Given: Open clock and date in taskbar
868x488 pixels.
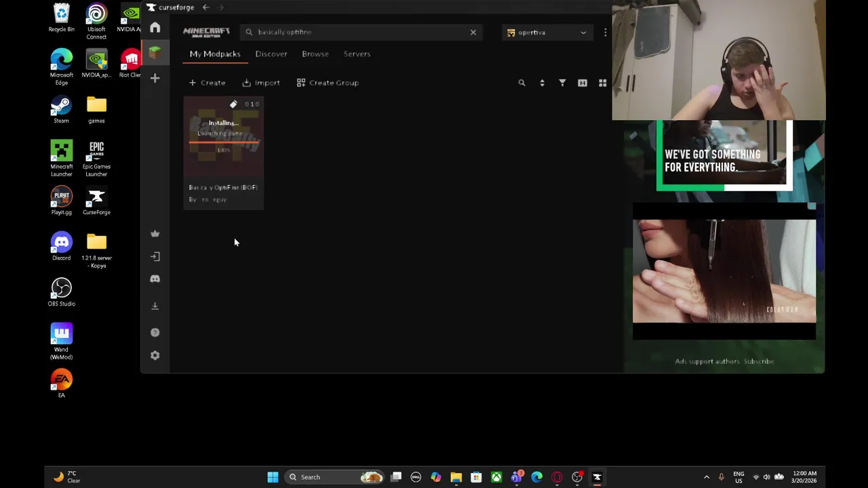Looking at the screenshot, I should [804, 477].
